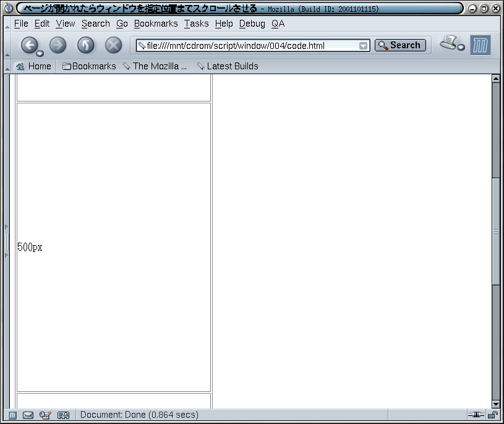The width and height of the screenshot is (504, 424).
Task: Click the online/offline connection icon
Action: coord(476,415)
